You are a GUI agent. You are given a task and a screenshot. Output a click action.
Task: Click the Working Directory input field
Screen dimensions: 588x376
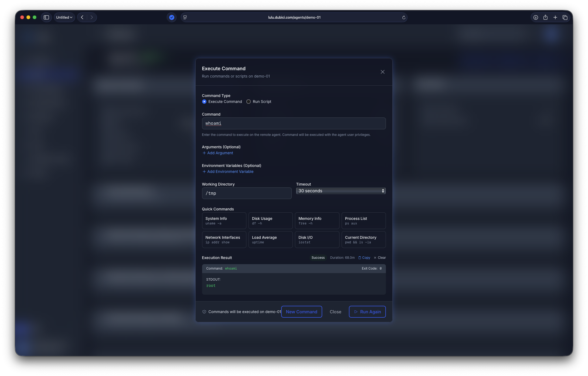click(247, 193)
